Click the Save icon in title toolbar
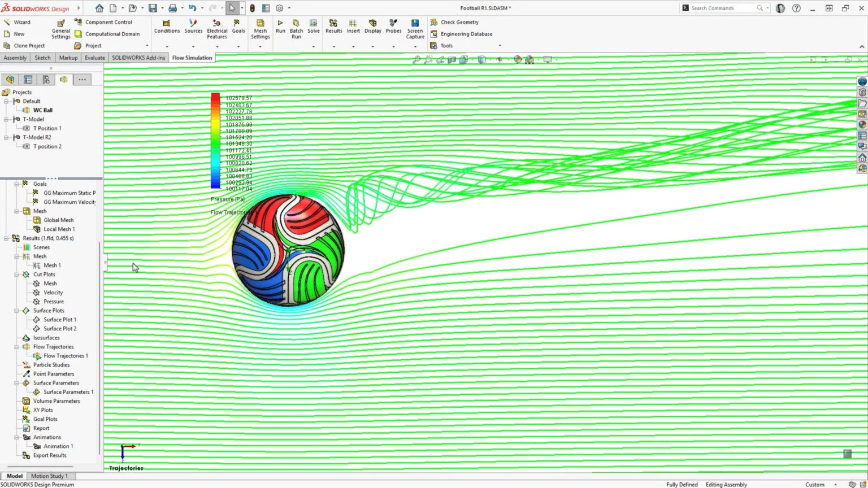This screenshot has height=488, width=868. pos(153,8)
